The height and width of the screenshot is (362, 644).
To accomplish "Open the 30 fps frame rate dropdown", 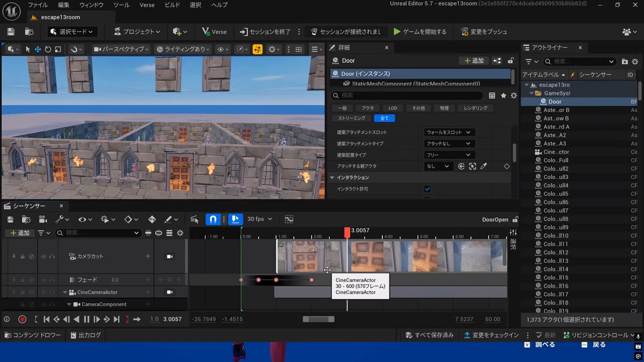I will coord(260,219).
